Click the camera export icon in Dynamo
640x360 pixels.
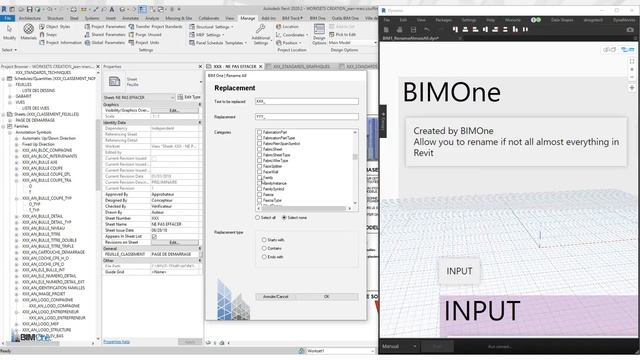(x=630, y=29)
